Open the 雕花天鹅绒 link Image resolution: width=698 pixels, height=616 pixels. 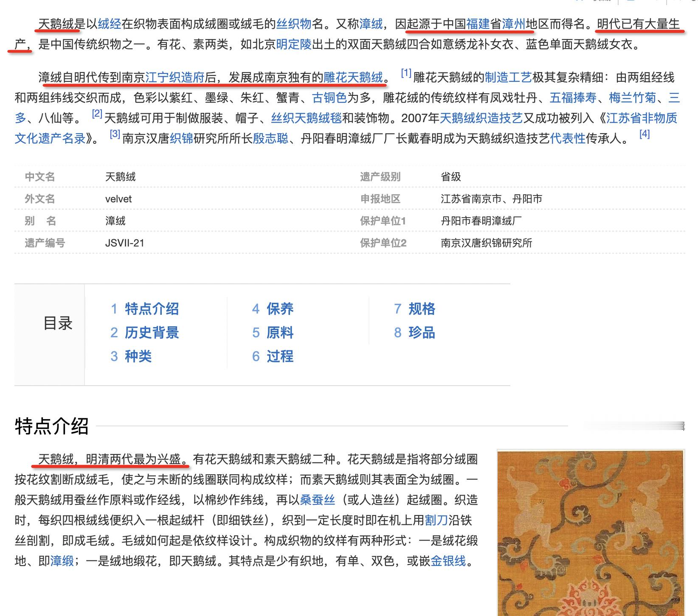[353, 77]
